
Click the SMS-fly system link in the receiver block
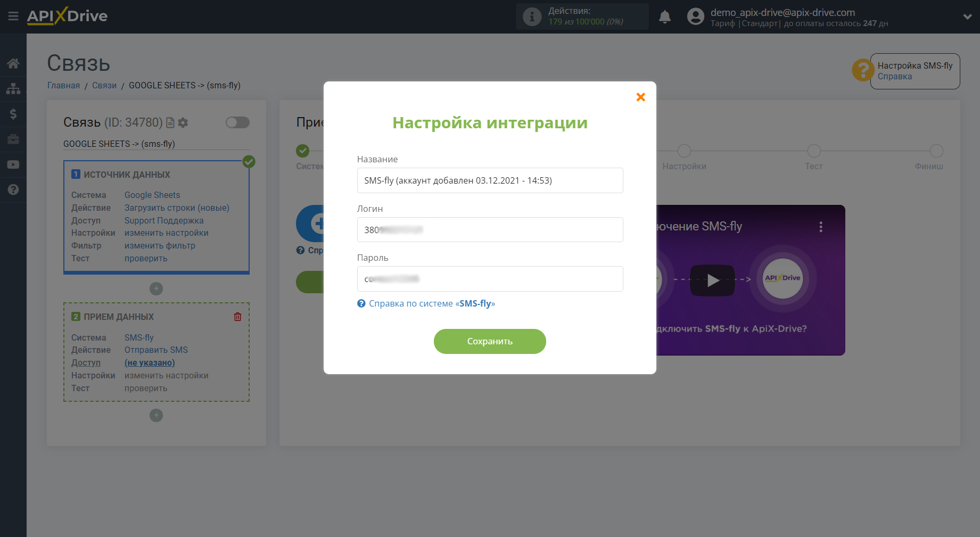(x=139, y=337)
